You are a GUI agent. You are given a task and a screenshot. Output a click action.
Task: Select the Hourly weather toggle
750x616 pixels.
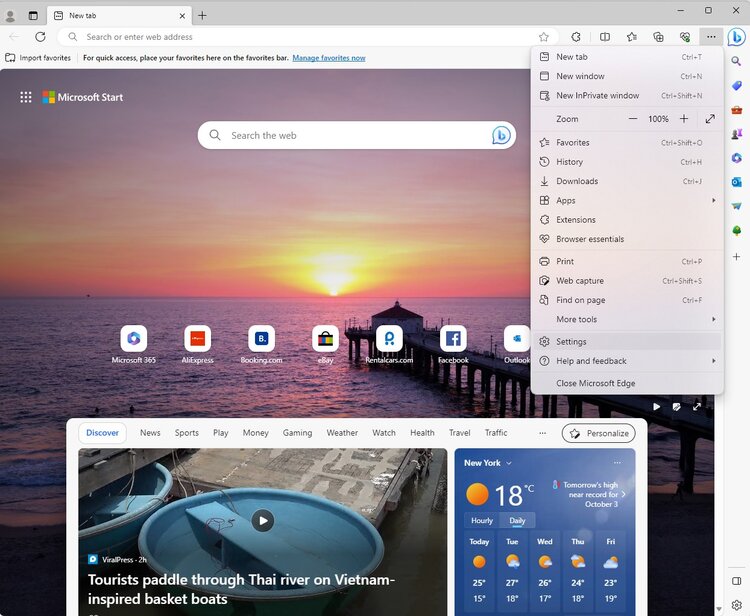(482, 520)
